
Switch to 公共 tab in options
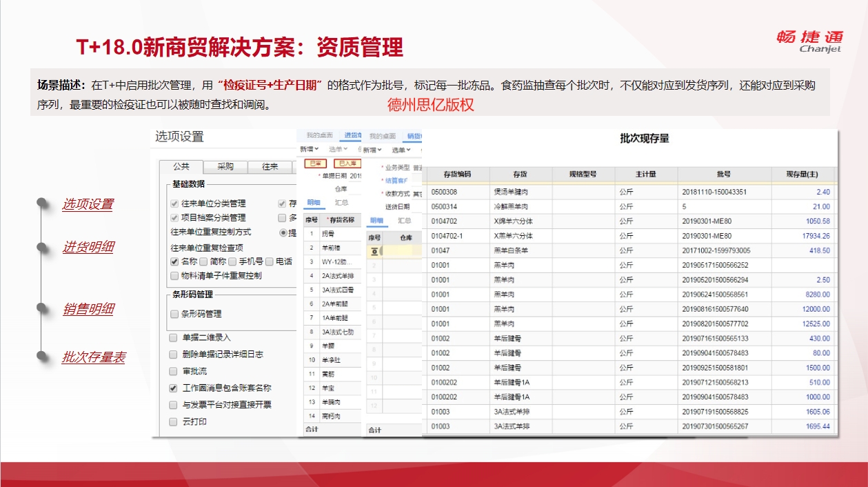click(x=182, y=167)
